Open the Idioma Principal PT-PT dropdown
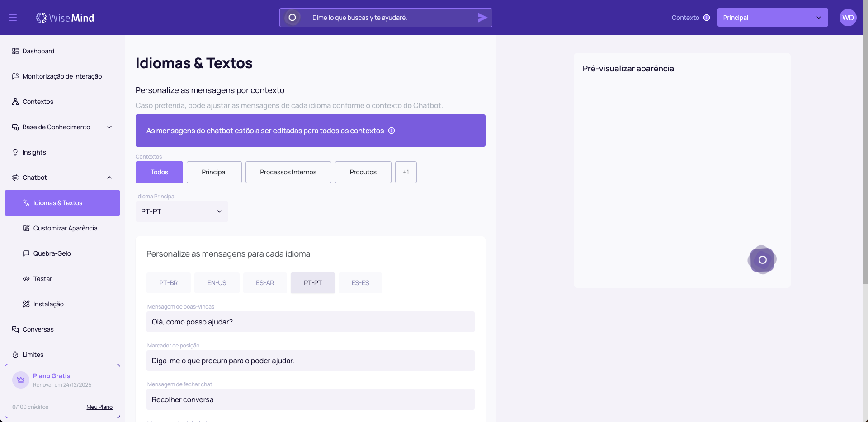Viewport: 868px width, 422px height. [182, 211]
